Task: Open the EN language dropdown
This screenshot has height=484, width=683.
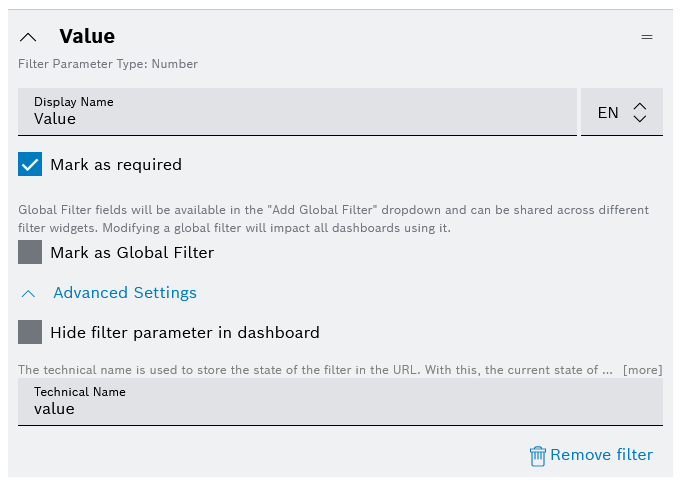Action: tap(621, 112)
